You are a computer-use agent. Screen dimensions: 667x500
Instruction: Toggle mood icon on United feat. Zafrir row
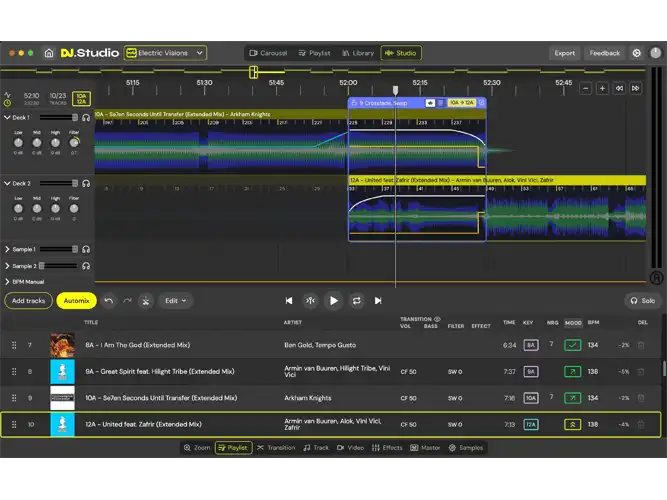(x=573, y=424)
